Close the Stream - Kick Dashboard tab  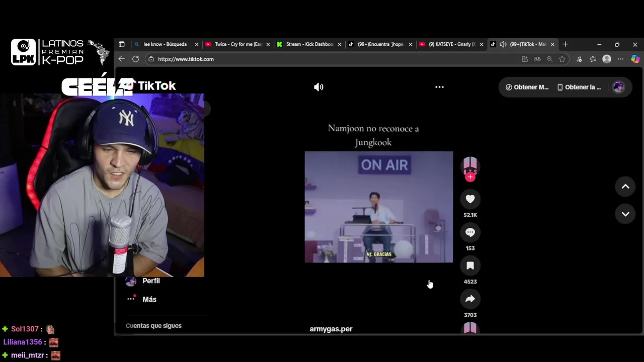[340, 44]
